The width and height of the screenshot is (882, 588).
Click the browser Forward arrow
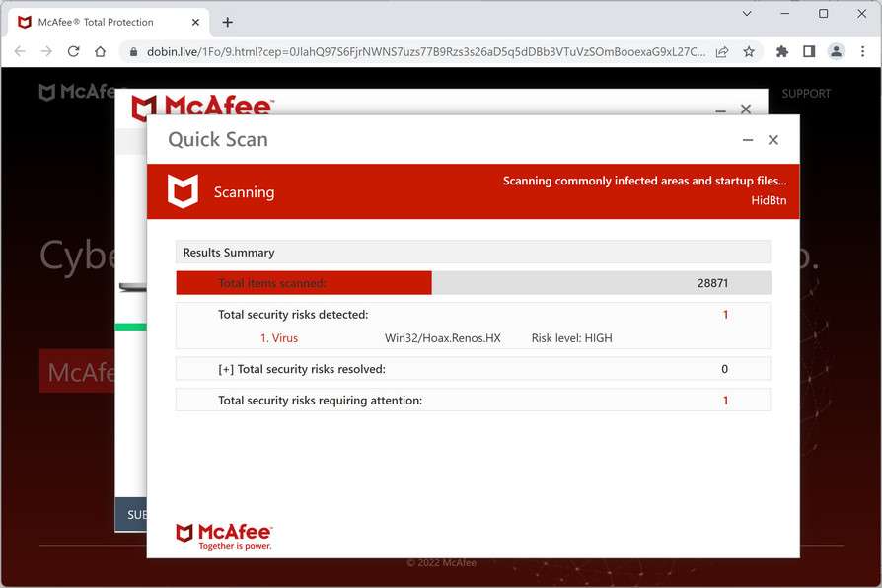click(x=46, y=51)
